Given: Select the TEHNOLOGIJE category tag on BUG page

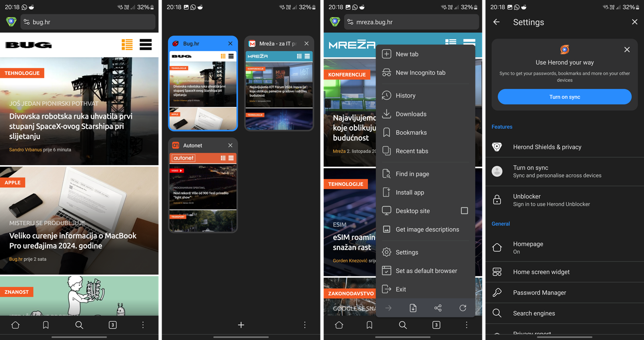Looking at the screenshot, I should [22, 73].
